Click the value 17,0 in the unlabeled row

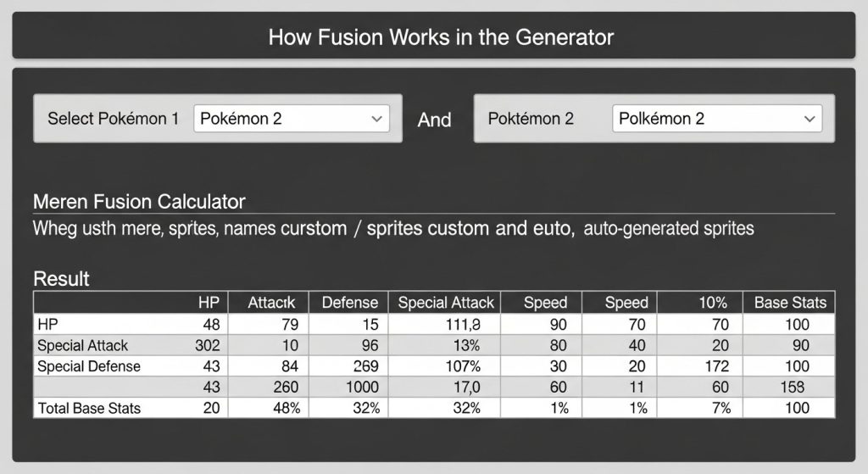click(x=467, y=387)
